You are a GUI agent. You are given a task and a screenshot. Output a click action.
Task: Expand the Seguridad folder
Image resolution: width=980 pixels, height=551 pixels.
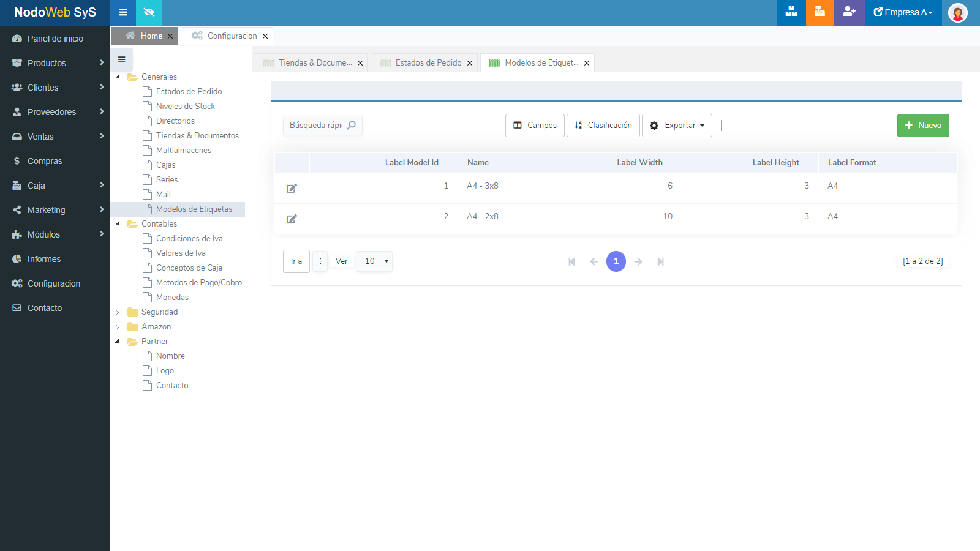pos(118,312)
